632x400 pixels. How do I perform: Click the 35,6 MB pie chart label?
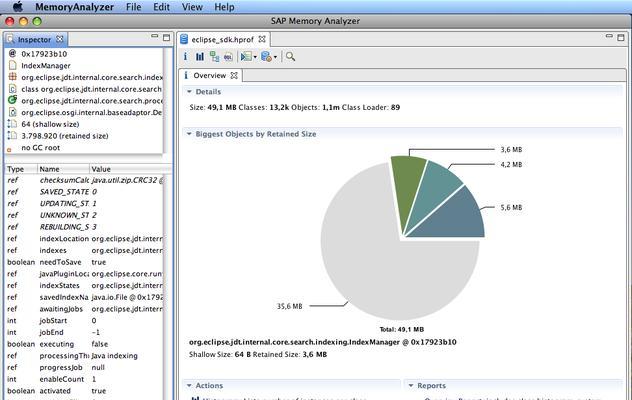pos(289,306)
